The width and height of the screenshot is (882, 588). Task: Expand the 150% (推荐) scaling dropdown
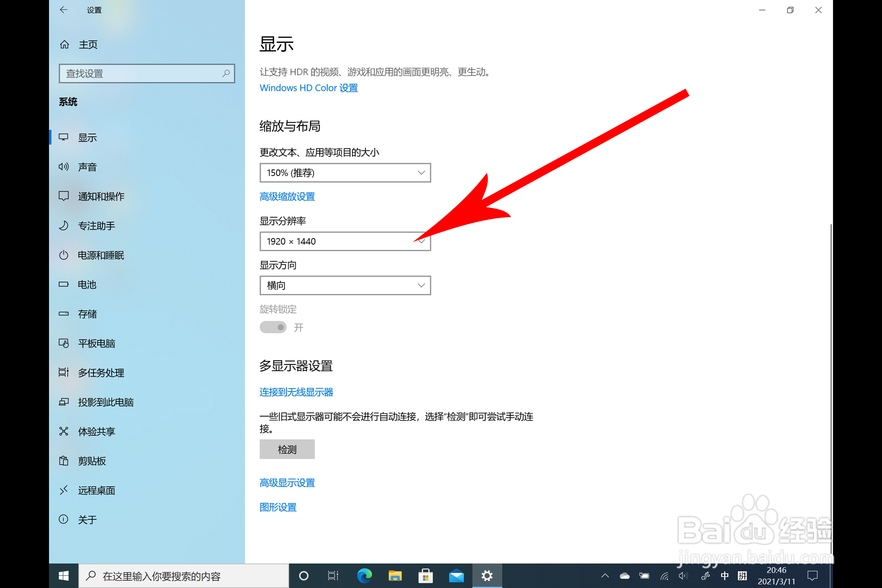pos(345,172)
